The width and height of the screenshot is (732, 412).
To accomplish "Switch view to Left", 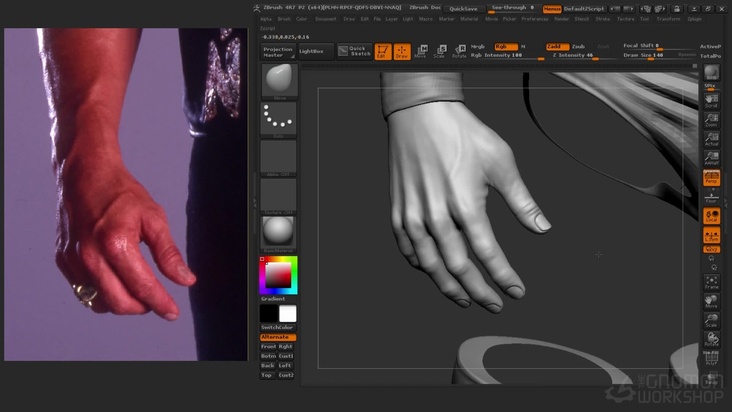I will 286,365.
